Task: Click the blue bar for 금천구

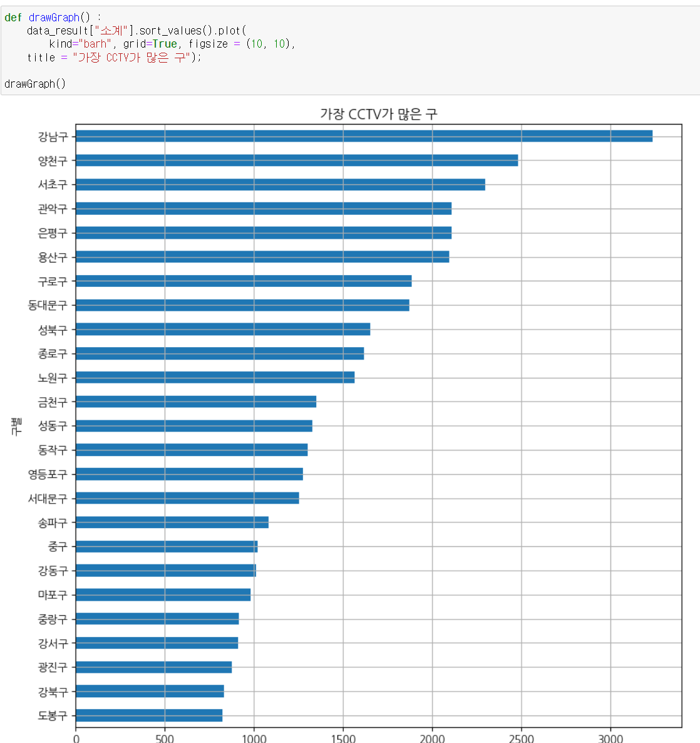Action: [196, 402]
